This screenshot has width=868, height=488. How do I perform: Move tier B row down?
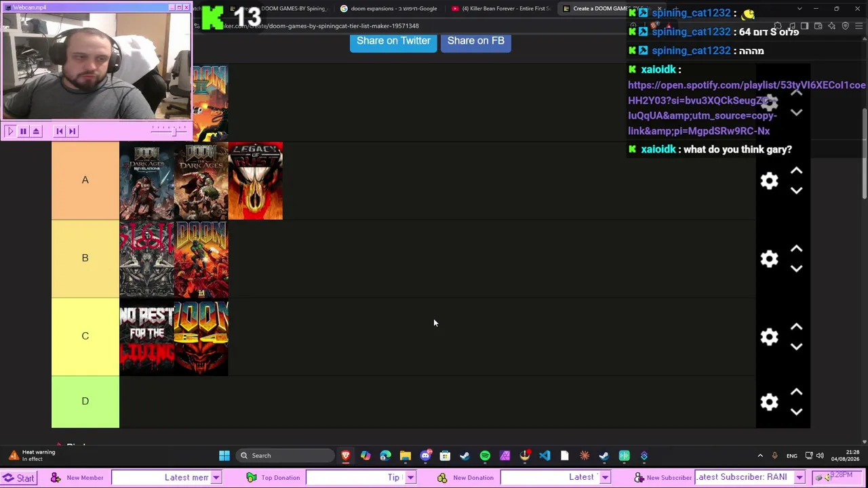(x=796, y=268)
